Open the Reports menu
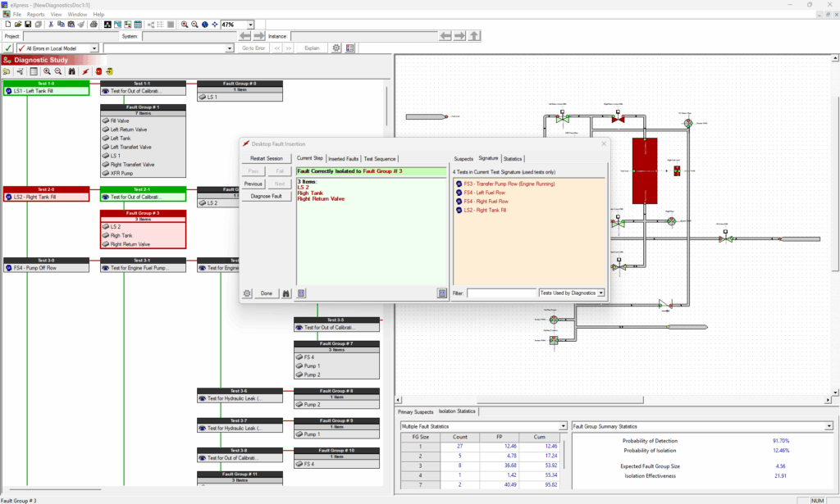 pos(36,13)
